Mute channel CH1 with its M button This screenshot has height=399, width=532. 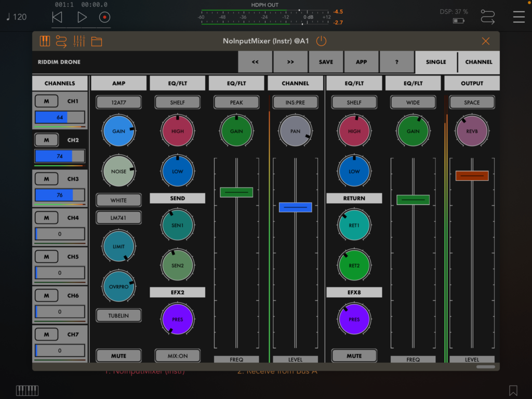[x=46, y=101]
